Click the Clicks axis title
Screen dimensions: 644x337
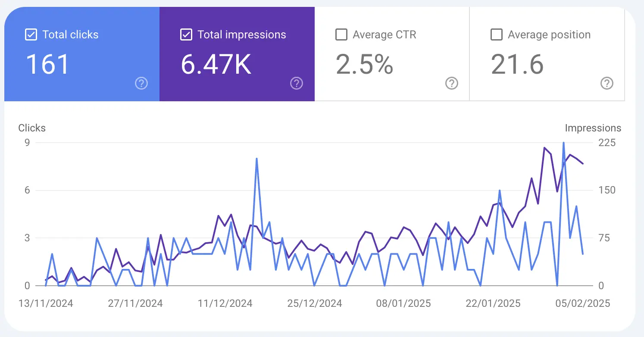tap(32, 128)
